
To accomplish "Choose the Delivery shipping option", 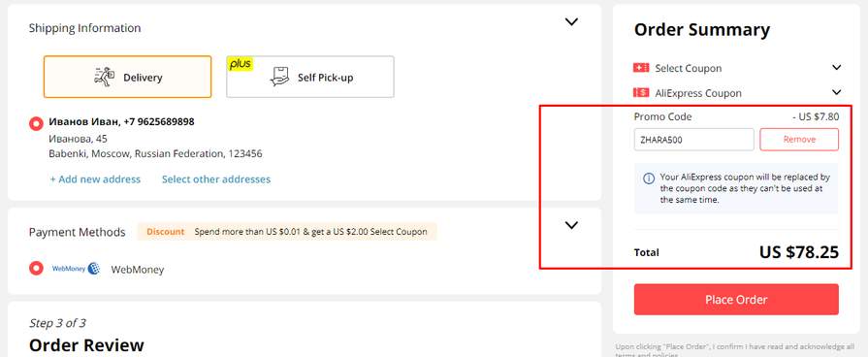I will click(x=127, y=77).
